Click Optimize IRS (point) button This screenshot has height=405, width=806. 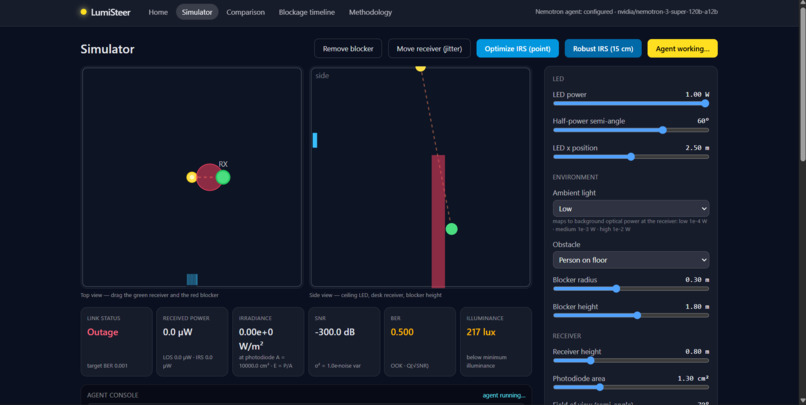coord(517,48)
